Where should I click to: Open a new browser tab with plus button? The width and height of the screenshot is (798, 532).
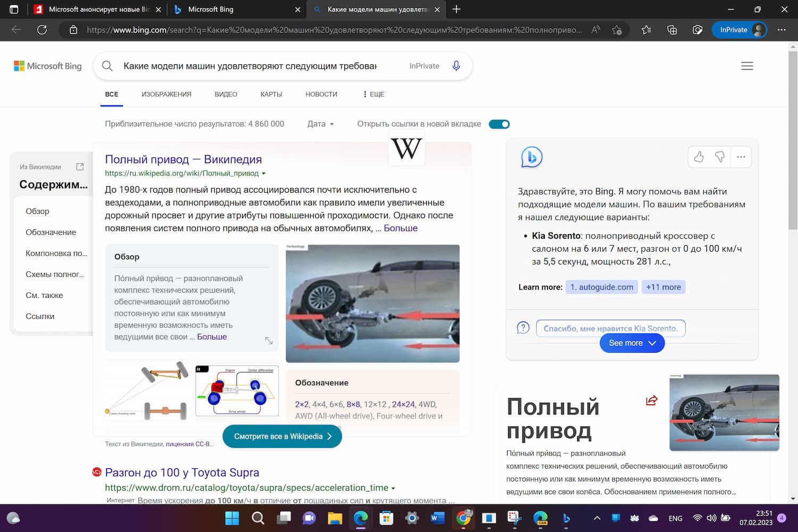(456, 9)
